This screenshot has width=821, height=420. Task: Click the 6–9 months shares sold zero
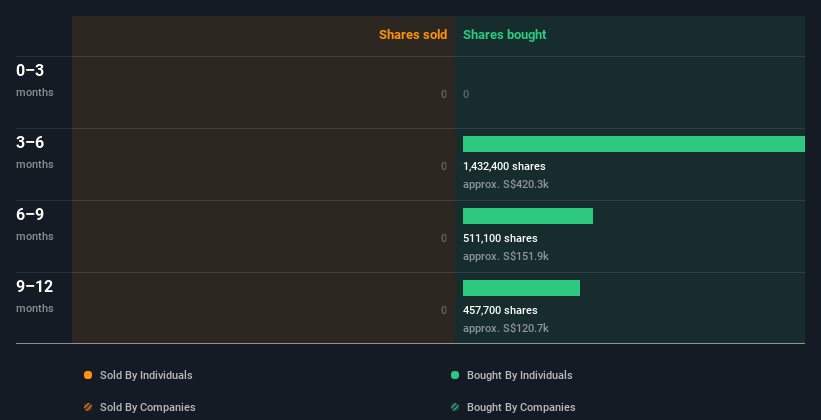click(x=444, y=238)
